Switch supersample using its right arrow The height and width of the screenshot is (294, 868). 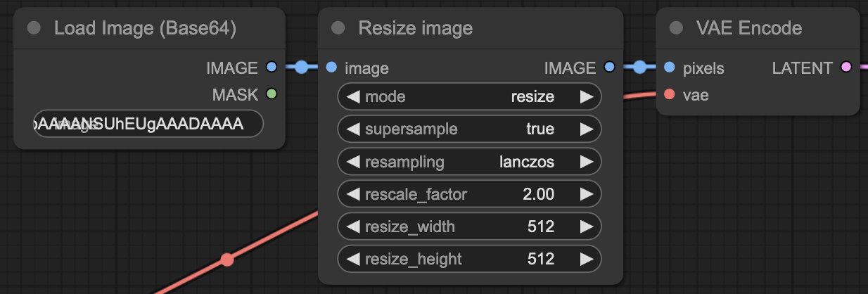[586, 129]
